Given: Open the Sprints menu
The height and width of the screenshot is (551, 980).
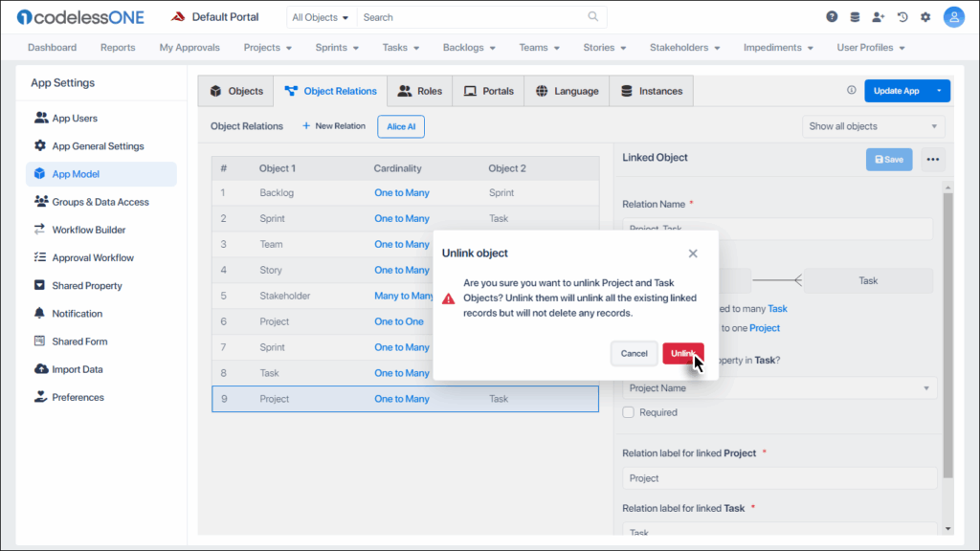Looking at the screenshot, I should 335,47.
